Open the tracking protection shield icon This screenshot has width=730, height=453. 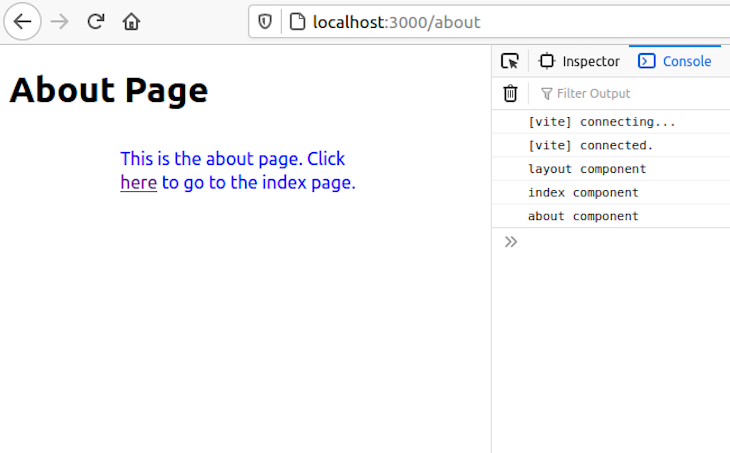pos(265,22)
